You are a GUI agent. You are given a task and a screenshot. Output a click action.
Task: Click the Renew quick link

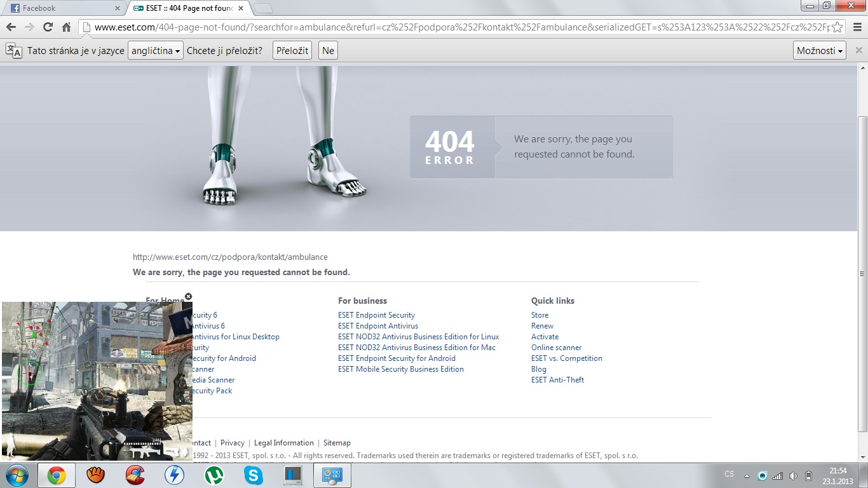coord(543,326)
